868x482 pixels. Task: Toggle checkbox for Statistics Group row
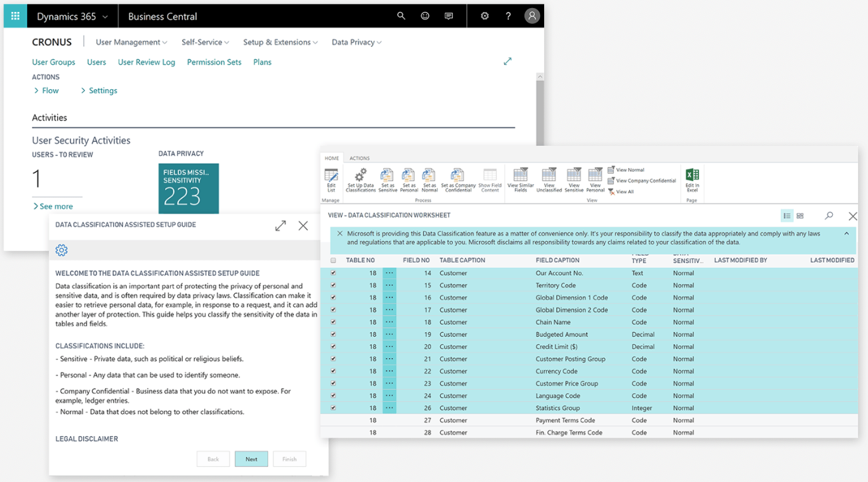[x=333, y=407]
